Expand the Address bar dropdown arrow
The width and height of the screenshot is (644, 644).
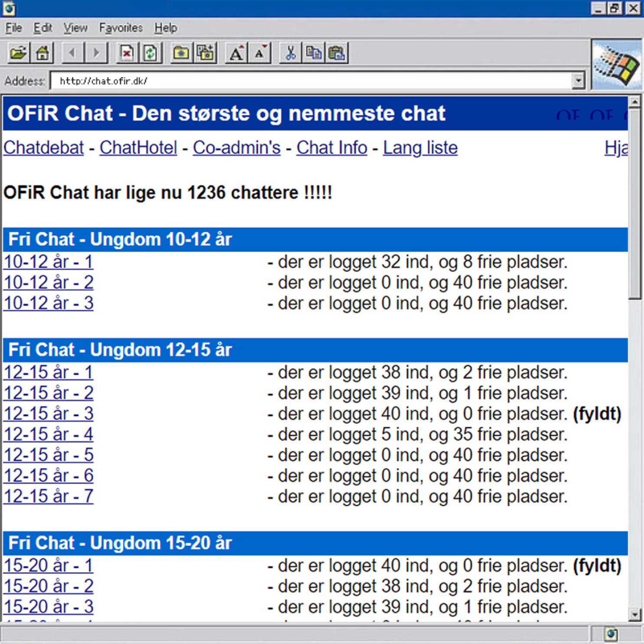click(577, 81)
